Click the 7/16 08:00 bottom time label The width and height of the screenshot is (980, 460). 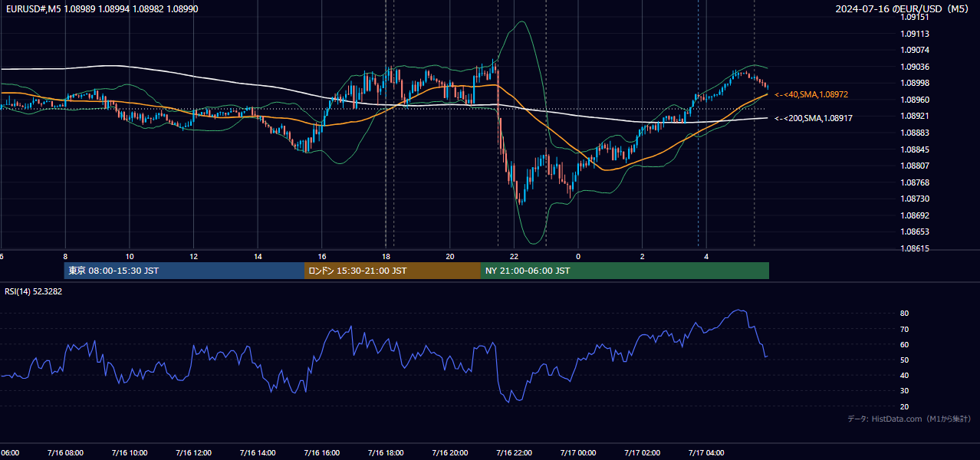coord(65,452)
